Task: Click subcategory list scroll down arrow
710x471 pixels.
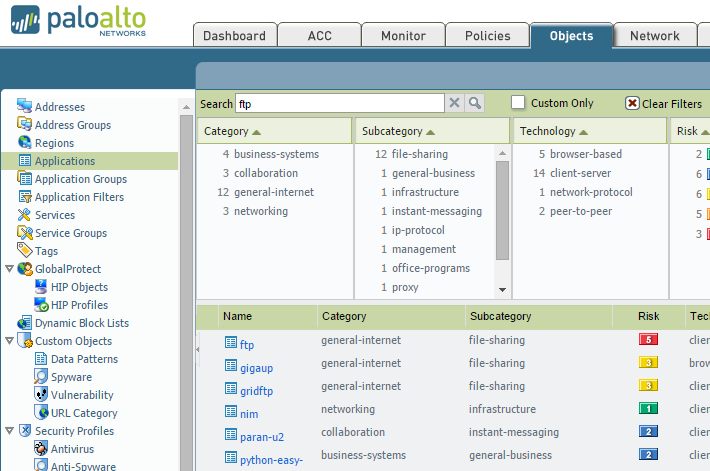Action: 502,290
